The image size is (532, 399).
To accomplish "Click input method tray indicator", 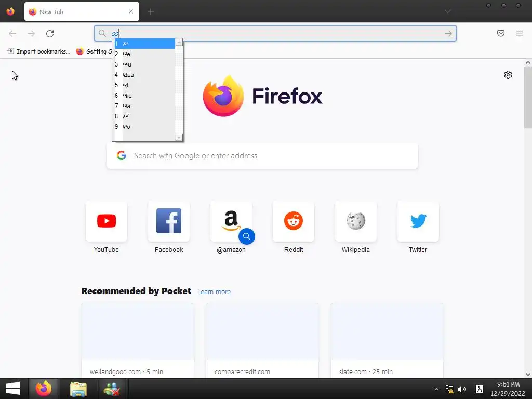I will [x=480, y=389].
